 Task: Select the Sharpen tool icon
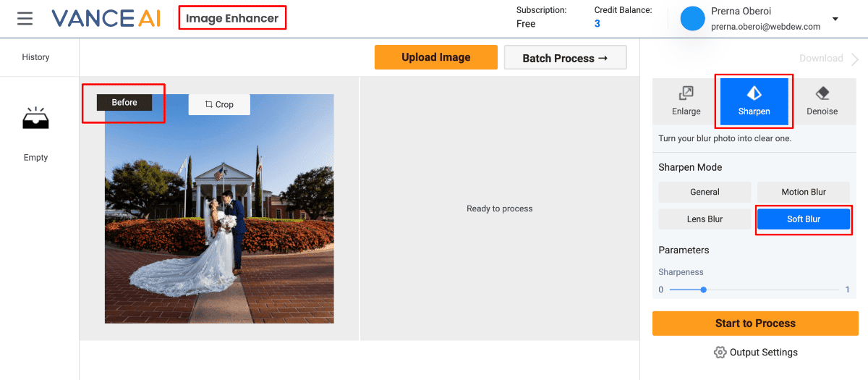754,93
